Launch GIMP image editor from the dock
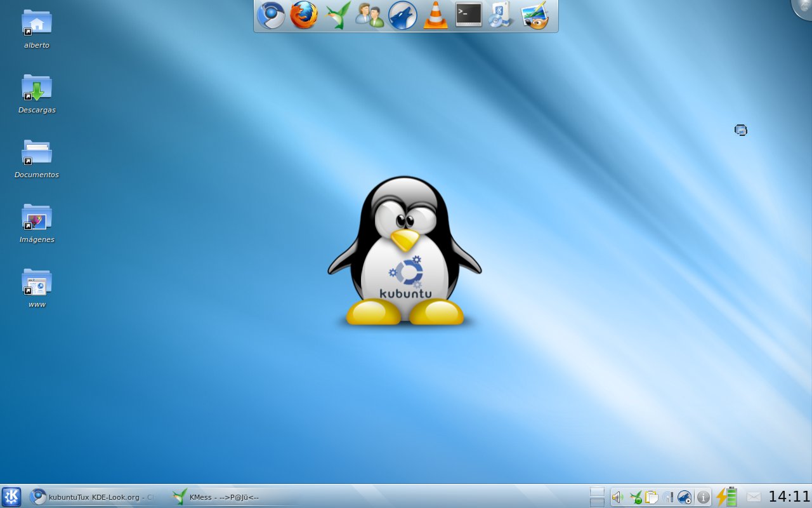The image size is (812, 508). [535, 15]
